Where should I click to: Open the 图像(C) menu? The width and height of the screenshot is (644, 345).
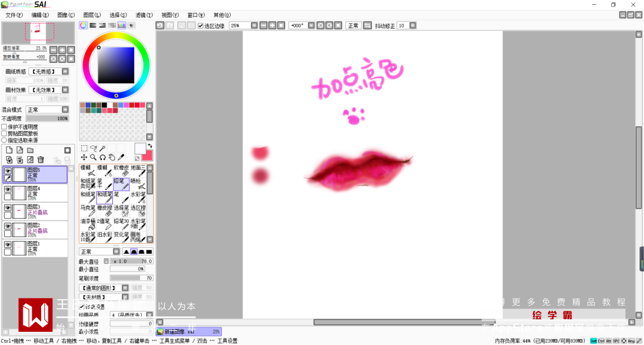(x=66, y=15)
